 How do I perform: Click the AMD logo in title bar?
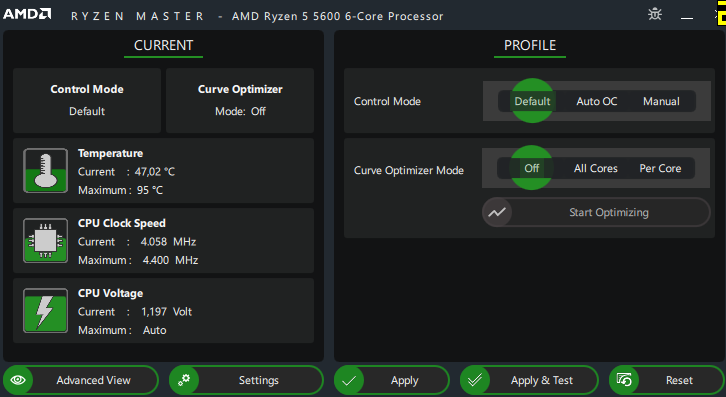[27, 14]
